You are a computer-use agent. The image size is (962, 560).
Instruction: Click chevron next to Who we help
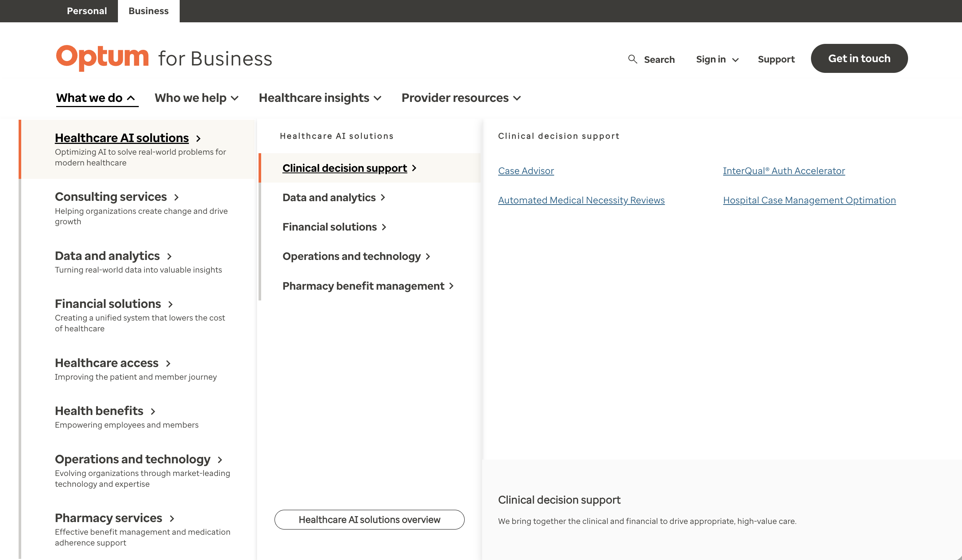pos(235,99)
